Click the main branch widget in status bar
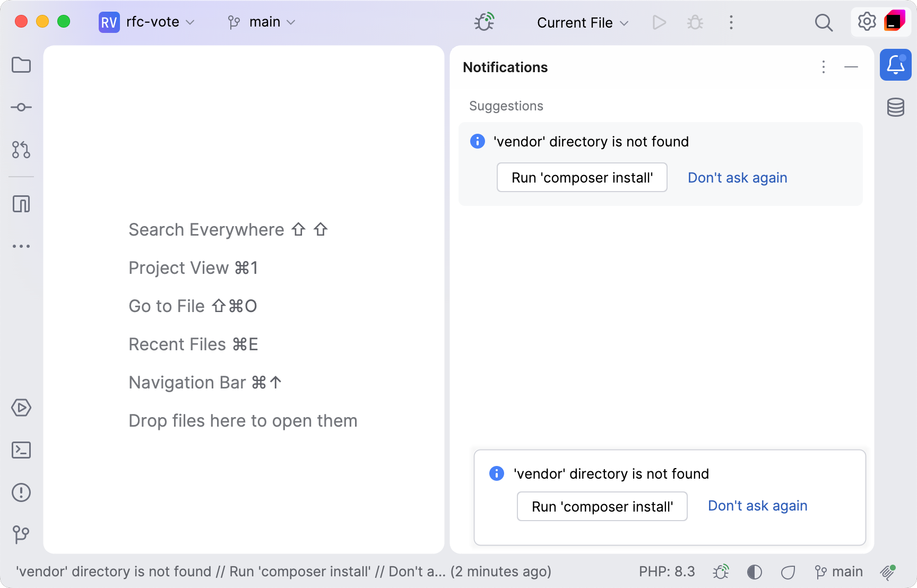The height and width of the screenshot is (588, 917). pos(839,572)
